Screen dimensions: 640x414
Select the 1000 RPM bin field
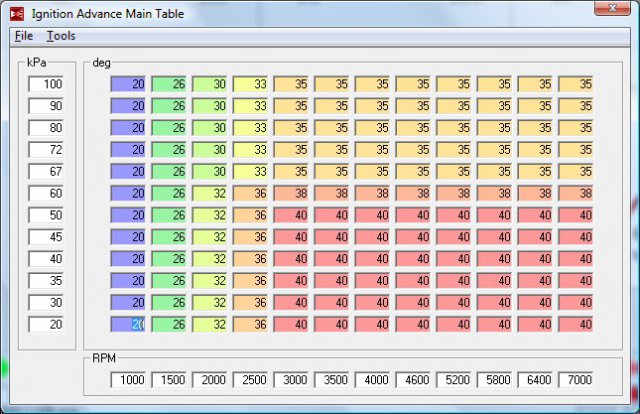(x=128, y=380)
